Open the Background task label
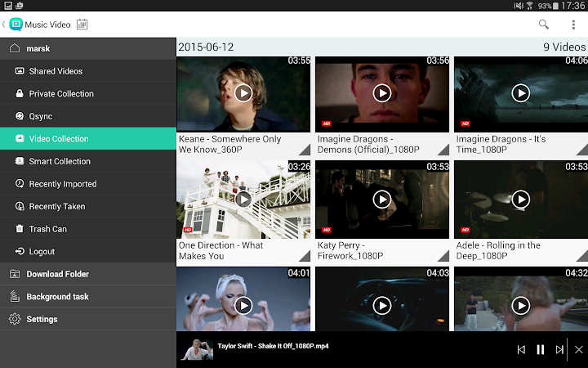This screenshot has width=588, height=368. (x=58, y=296)
